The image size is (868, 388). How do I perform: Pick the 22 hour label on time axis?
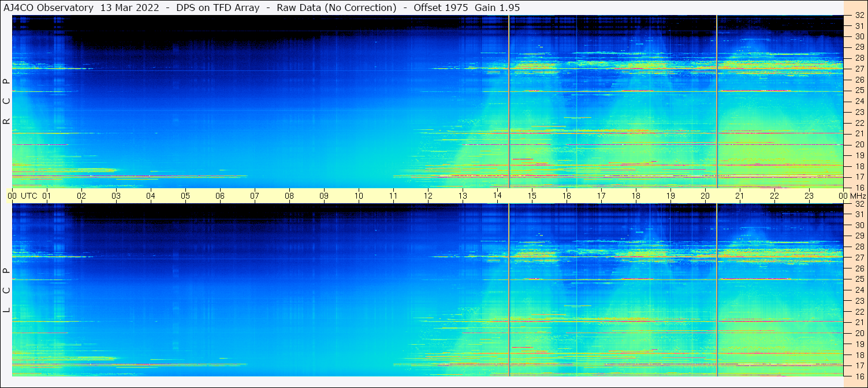click(774, 196)
